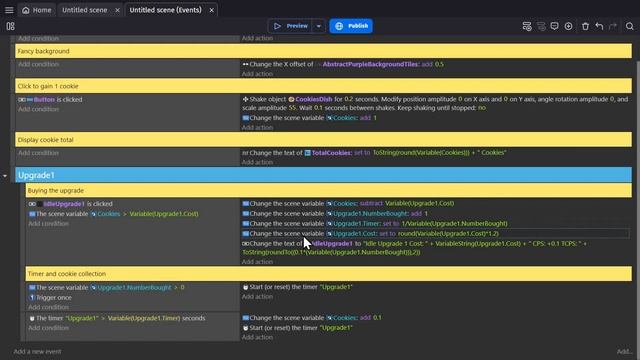Add action under AbstractPurpleBackgroundTiles offset action
Viewport: 640px width, 360px height.
(x=257, y=74)
